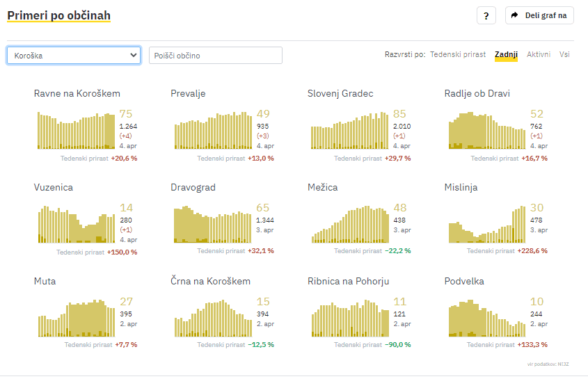Select the Zadnji sort option

point(506,54)
